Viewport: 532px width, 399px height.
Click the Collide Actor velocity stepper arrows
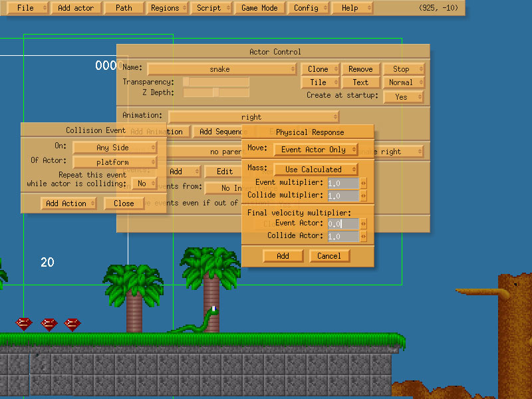coord(363,237)
